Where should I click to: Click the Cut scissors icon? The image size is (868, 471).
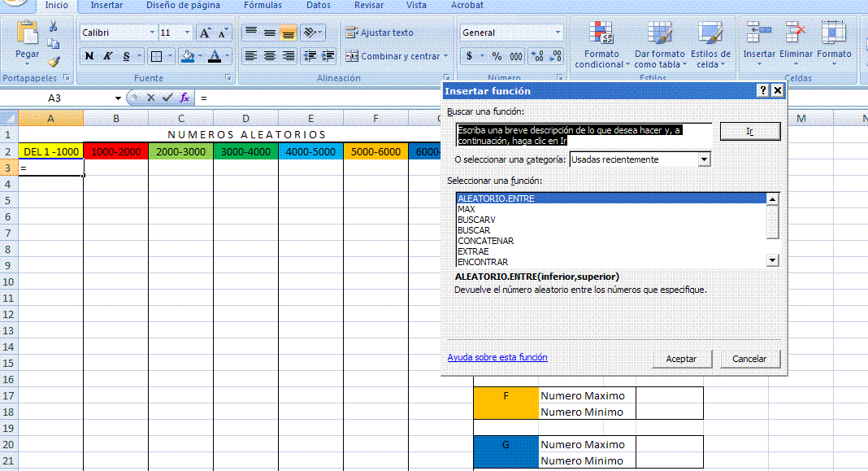[54, 27]
